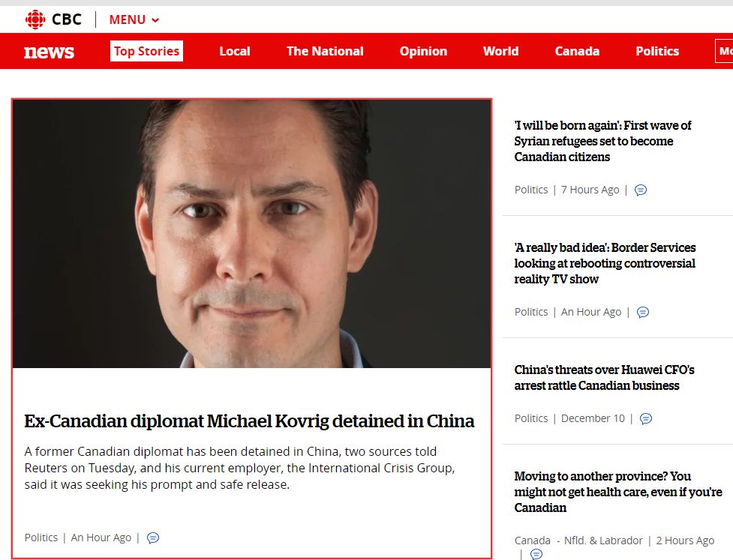Read 'I will be born again' Syrian refugees article
Viewport: 733px width, 560px height.
(602, 141)
